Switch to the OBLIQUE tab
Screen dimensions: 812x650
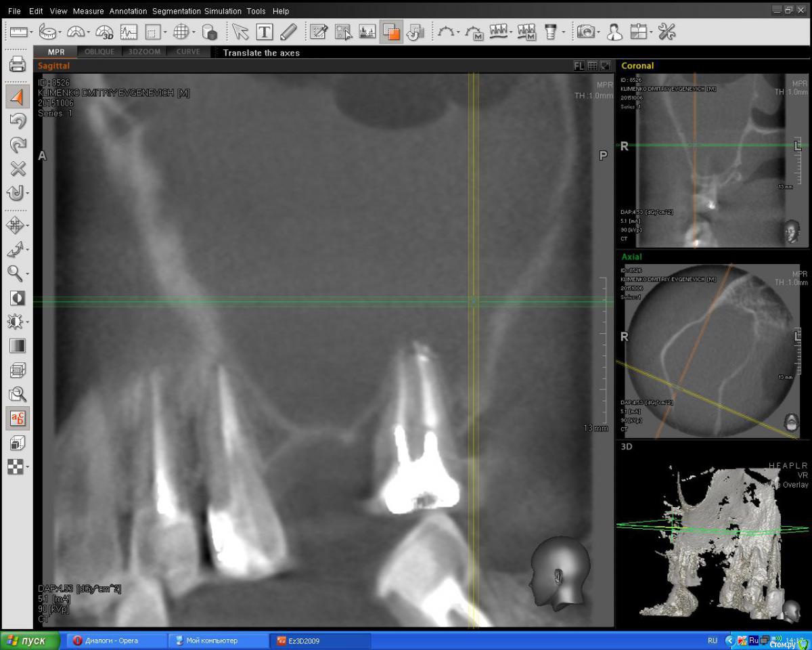[x=99, y=52]
